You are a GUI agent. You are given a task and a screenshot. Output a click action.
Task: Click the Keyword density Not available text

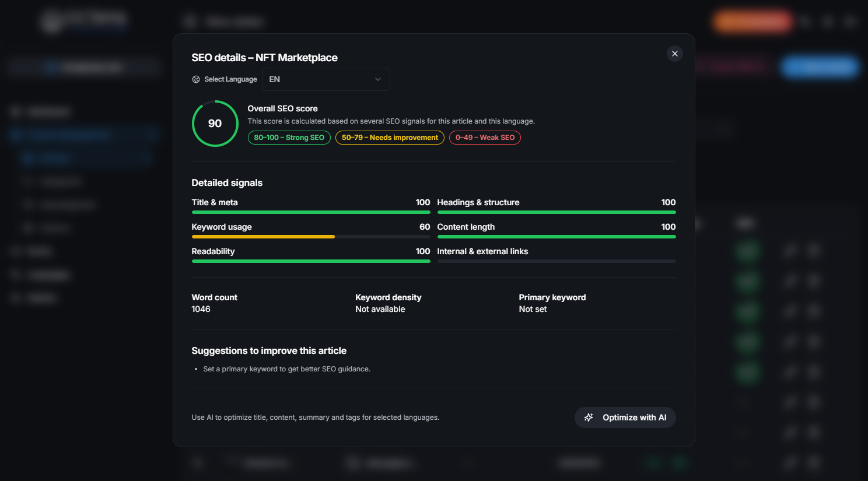pyautogui.click(x=380, y=309)
